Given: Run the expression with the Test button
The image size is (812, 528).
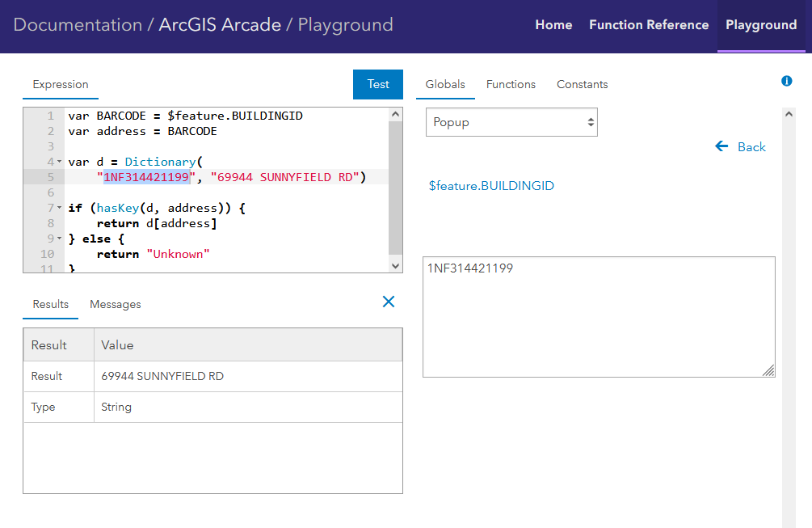Looking at the screenshot, I should pyautogui.click(x=377, y=84).
